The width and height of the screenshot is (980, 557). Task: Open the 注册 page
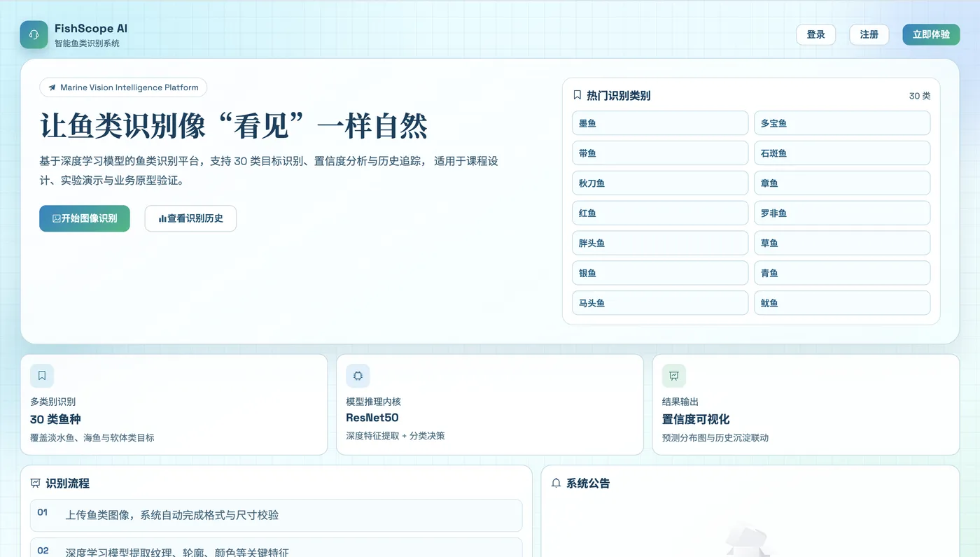(869, 34)
